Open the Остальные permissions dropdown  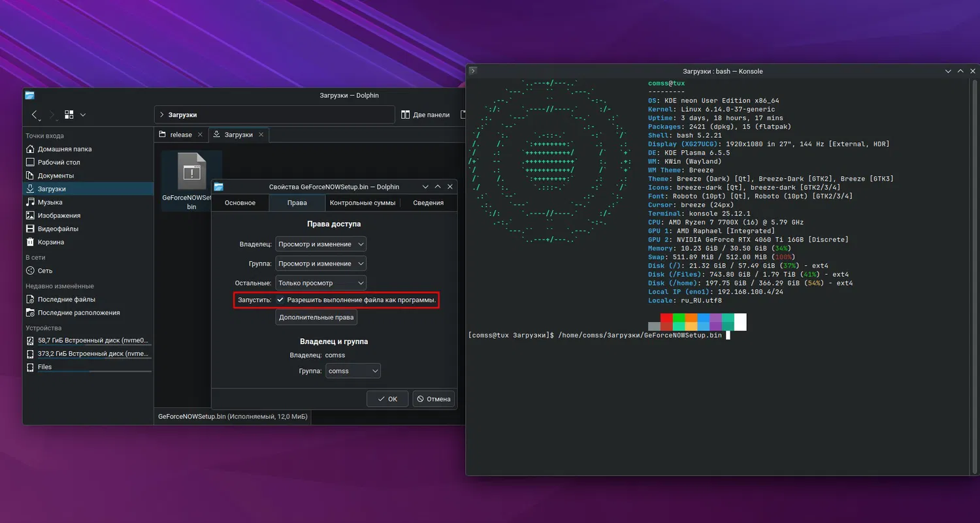click(x=321, y=283)
